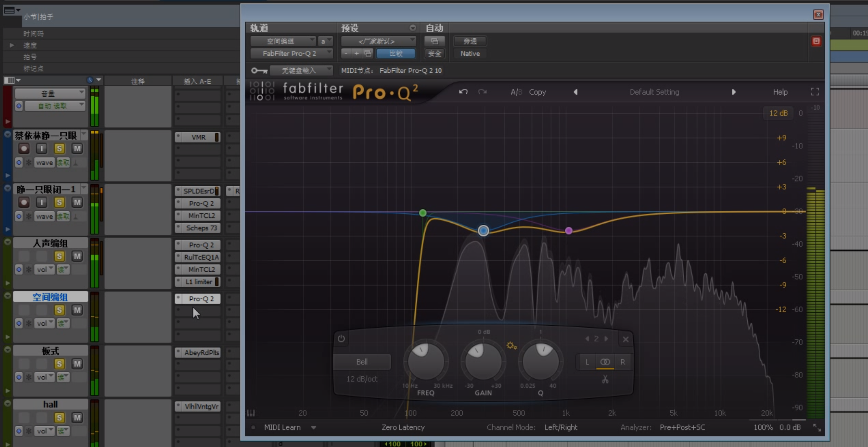Select the blue EQ band node on the curve
Image resolution: width=868 pixels, height=447 pixels.
483,231
